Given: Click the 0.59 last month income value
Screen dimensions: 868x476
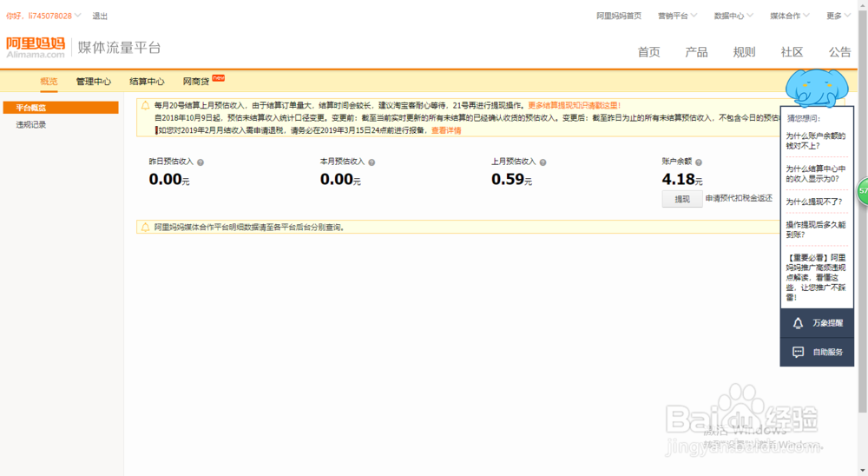Looking at the screenshot, I should [508, 179].
